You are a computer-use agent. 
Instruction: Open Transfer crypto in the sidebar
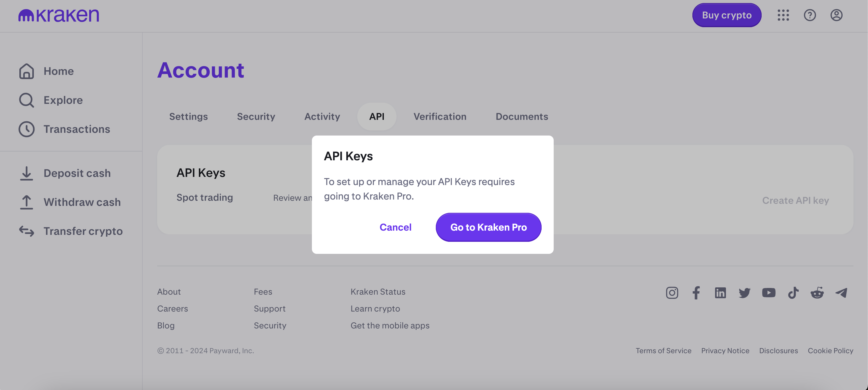coord(83,231)
